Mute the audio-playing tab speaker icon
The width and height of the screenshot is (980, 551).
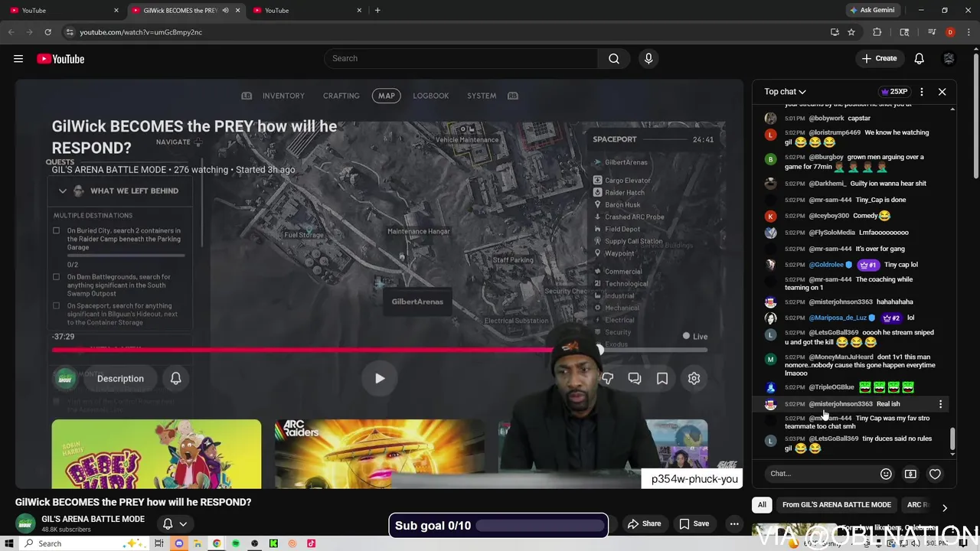(225, 11)
